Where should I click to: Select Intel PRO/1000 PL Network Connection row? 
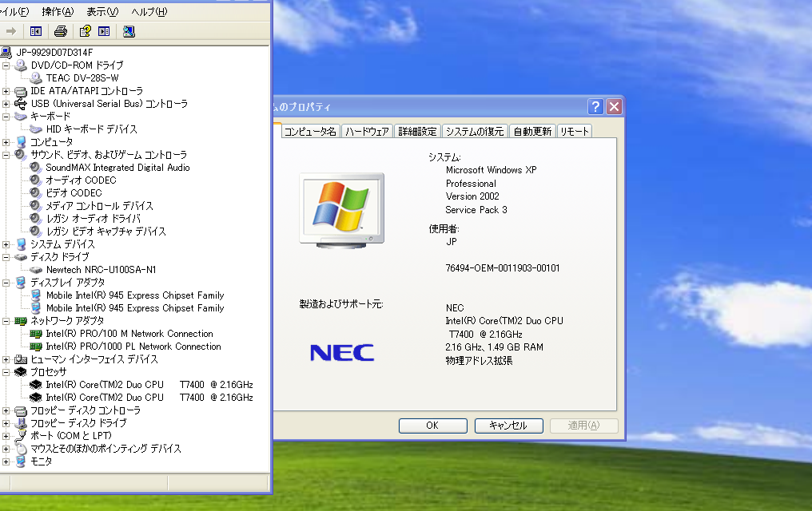coord(133,347)
